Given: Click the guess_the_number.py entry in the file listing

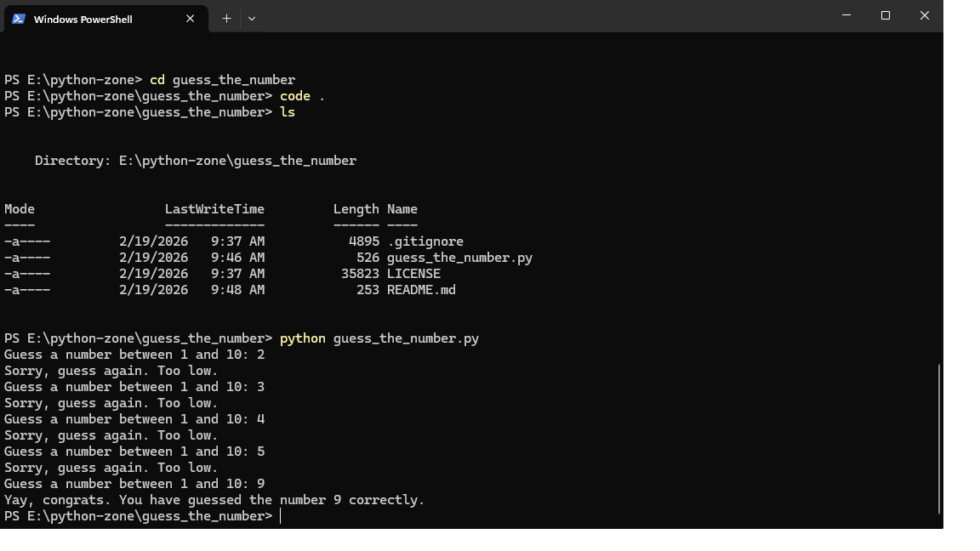Looking at the screenshot, I should (x=459, y=258).
